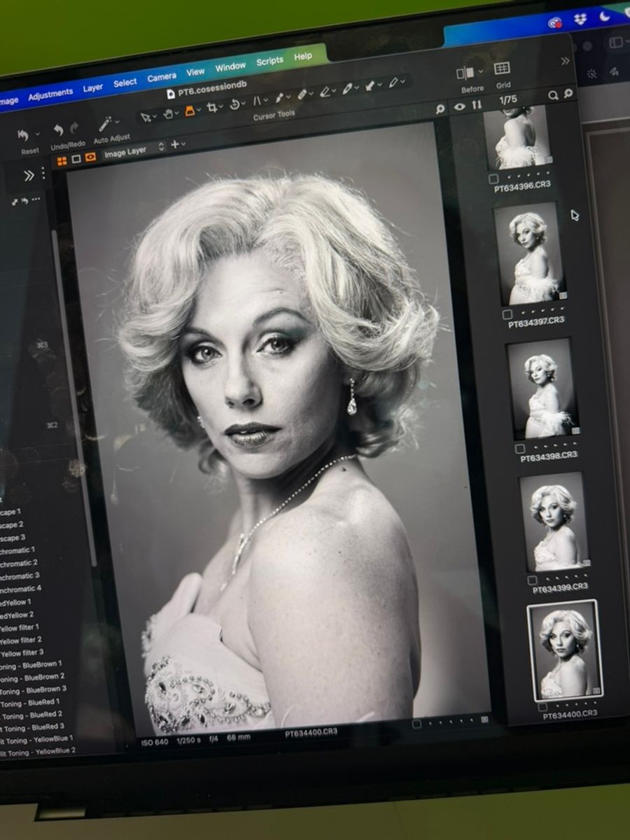The image size is (630, 840).
Task: Click the browser sort order arrows icon
Action: click(477, 105)
